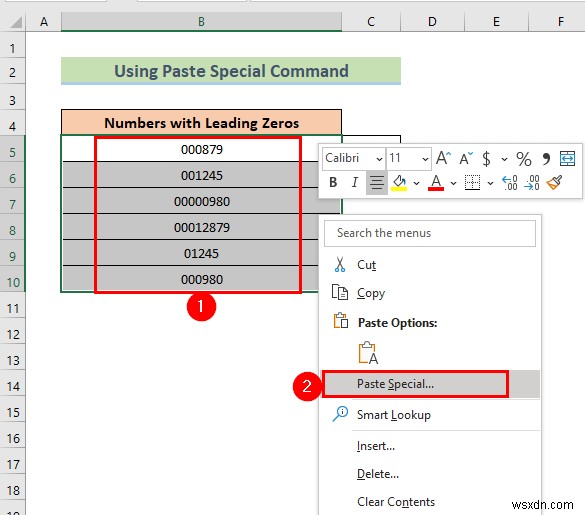Expand the fill color dropdown arrow

coord(416,183)
